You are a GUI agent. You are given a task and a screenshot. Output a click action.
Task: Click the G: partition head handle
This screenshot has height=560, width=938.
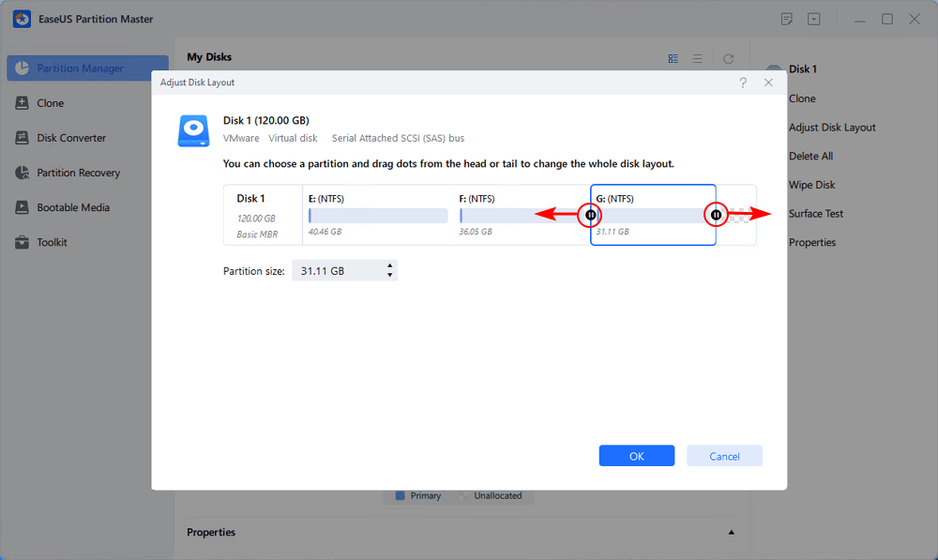590,215
